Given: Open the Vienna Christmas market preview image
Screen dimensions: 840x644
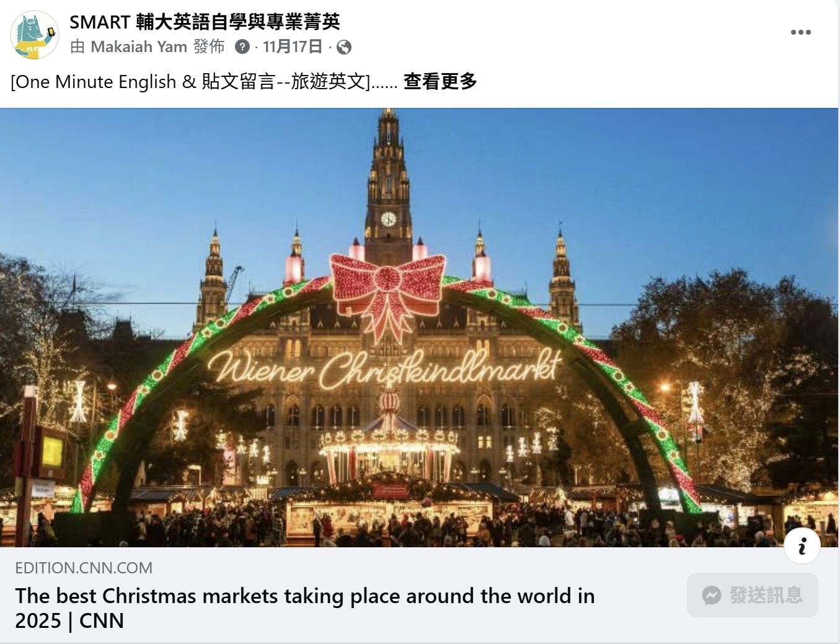Looking at the screenshot, I should point(419,328).
